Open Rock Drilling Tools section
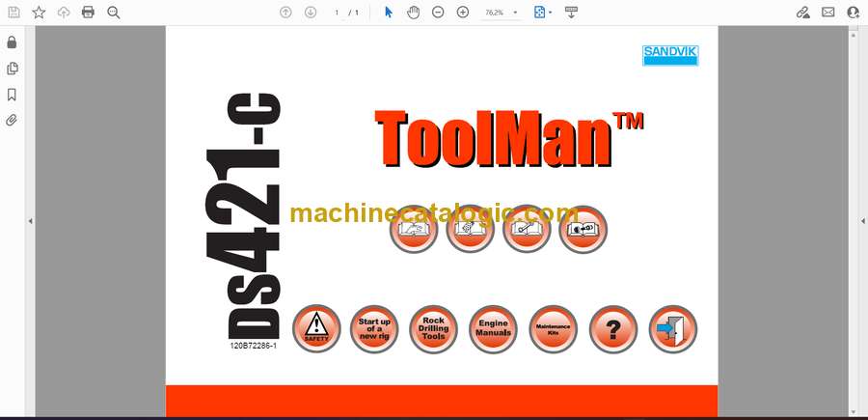 433,329
